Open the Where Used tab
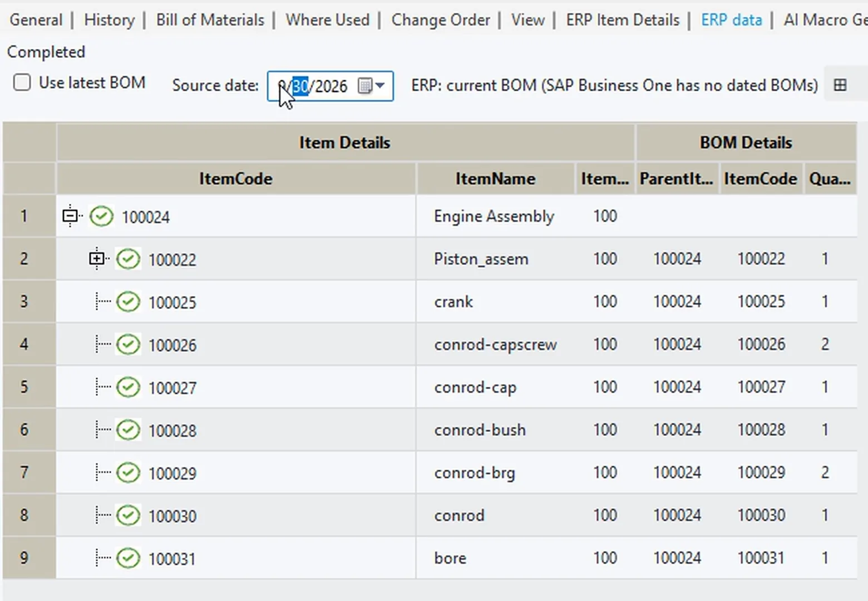 pyautogui.click(x=328, y=20)
